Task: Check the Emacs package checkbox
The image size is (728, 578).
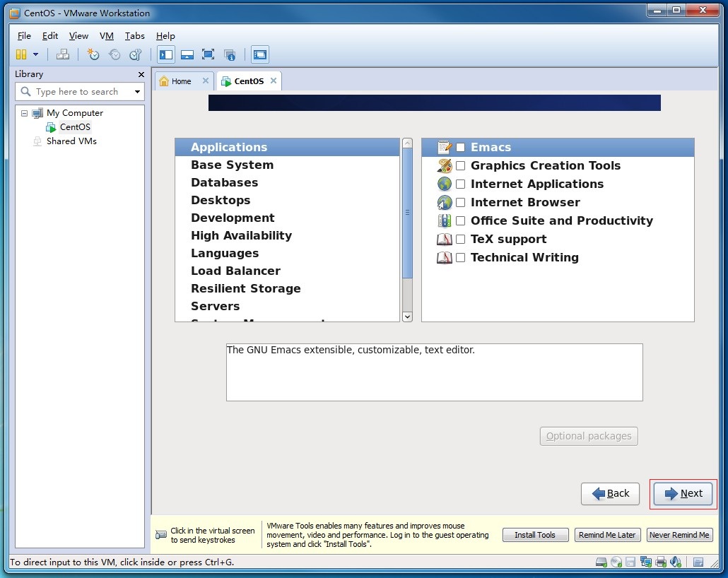Action: click(x=460, y=148)
